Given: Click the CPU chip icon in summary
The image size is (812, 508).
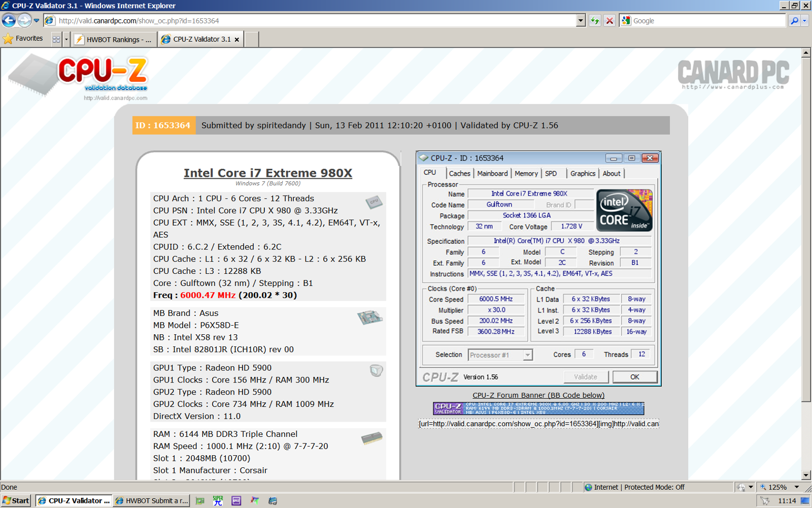Looking at the screenshot, I should (374, 202).
